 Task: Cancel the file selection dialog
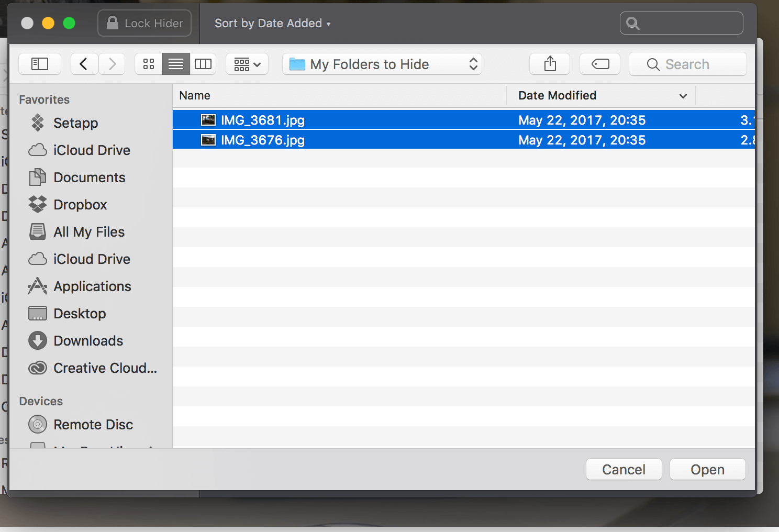(624, 469)
